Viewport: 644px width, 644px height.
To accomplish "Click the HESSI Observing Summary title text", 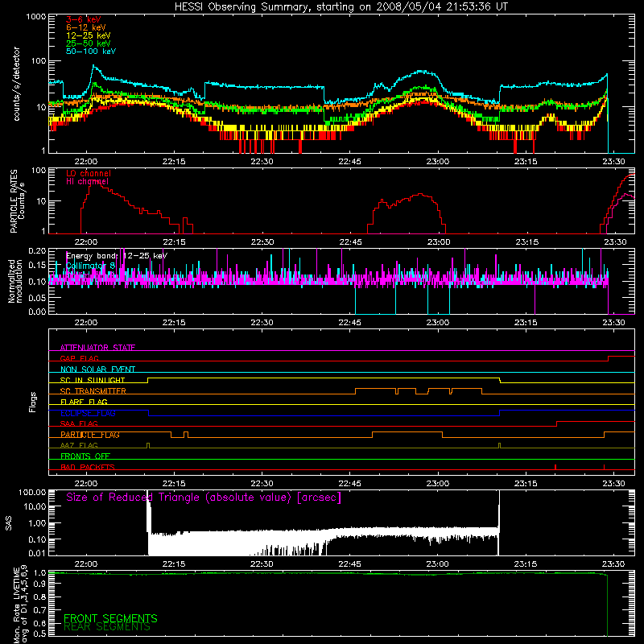I will tap(341, 7).
